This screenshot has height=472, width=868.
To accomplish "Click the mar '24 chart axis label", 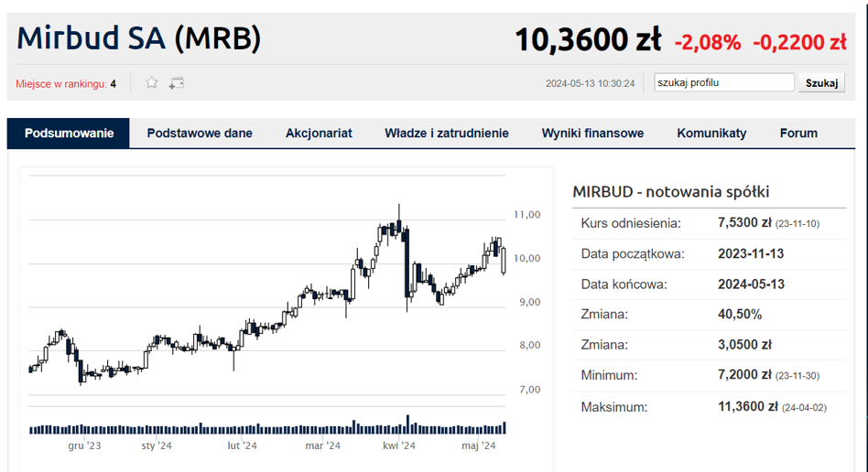I will (322, 445).
